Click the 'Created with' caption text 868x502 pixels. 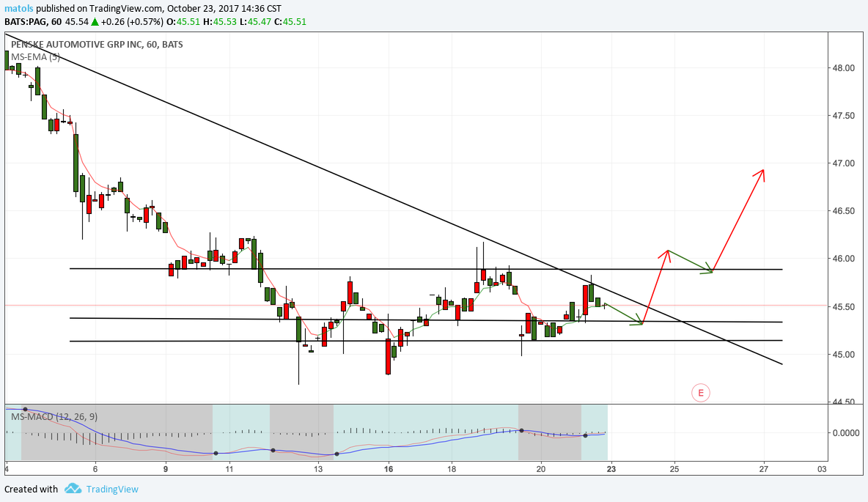(31, 490)
